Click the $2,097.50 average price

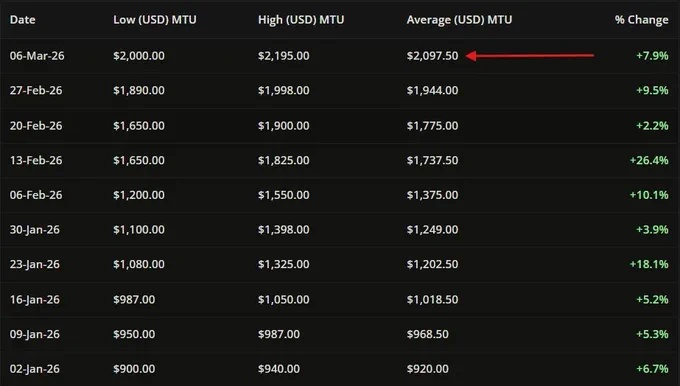click(x=432, y=56)
